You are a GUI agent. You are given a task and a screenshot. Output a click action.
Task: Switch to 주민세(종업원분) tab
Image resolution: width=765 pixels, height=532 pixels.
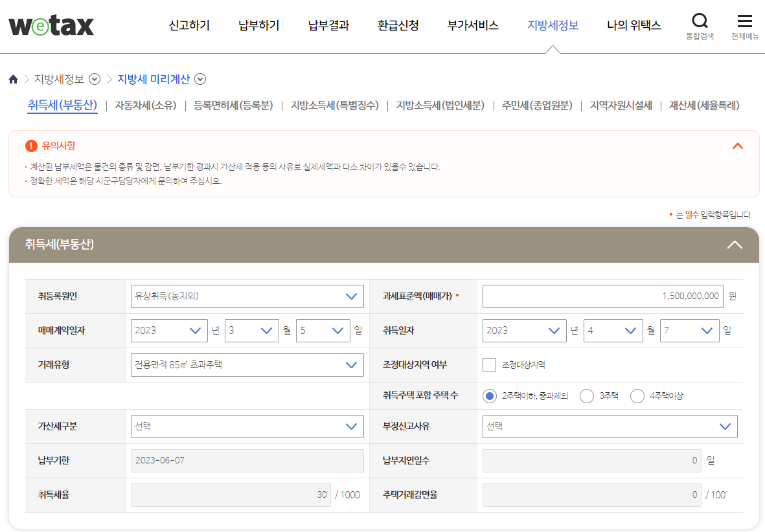(x=537, y=105)
